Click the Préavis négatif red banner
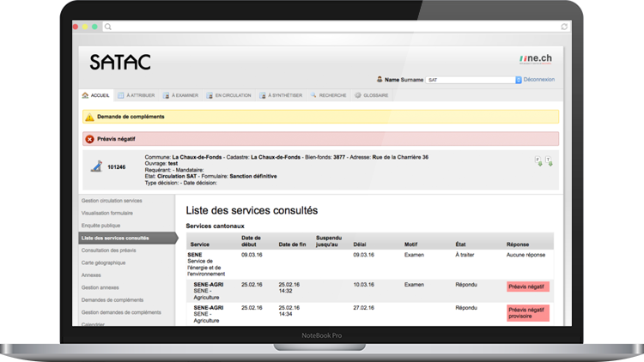This screenshot has height=362, width=644. click(x=321, y=139)
